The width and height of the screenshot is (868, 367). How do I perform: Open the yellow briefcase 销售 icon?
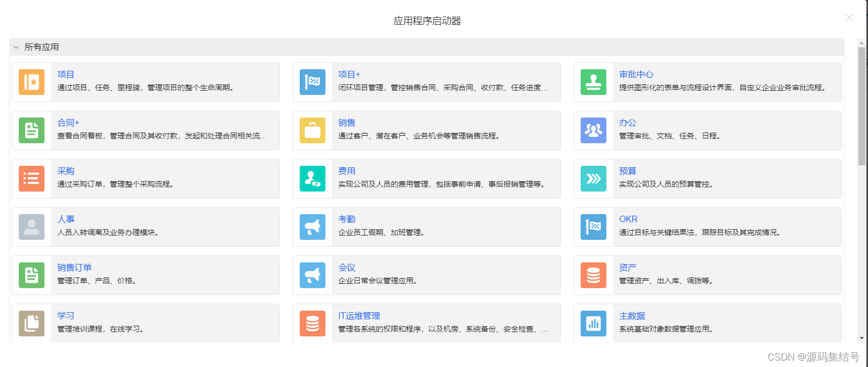(313, 130)
